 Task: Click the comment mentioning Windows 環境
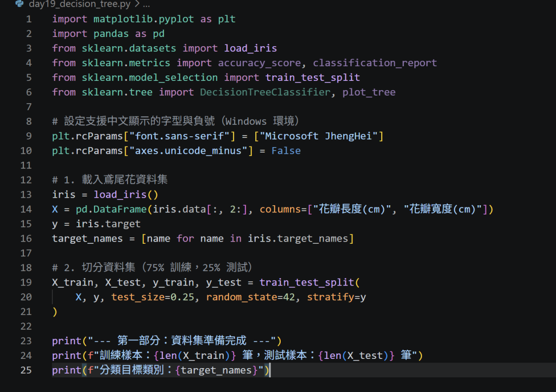click(x=176, y=121)
